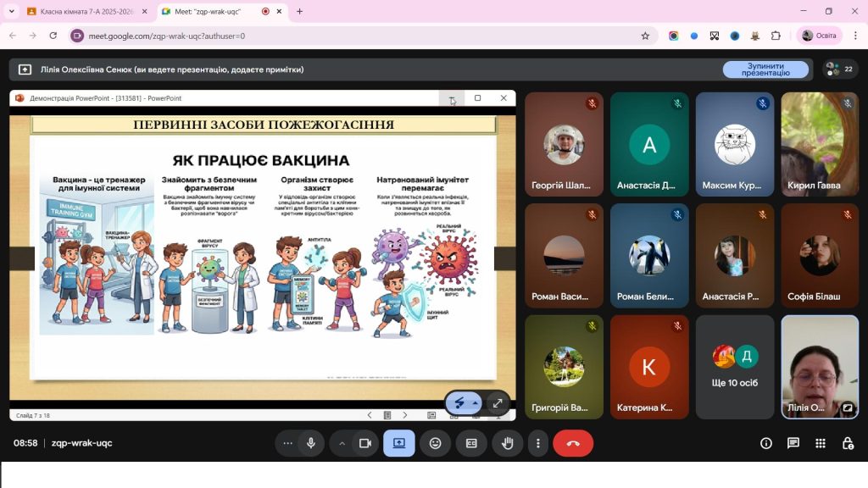The image size is (868, 488).
Task: Turn off the camera
Action: [x=365, y=443]
